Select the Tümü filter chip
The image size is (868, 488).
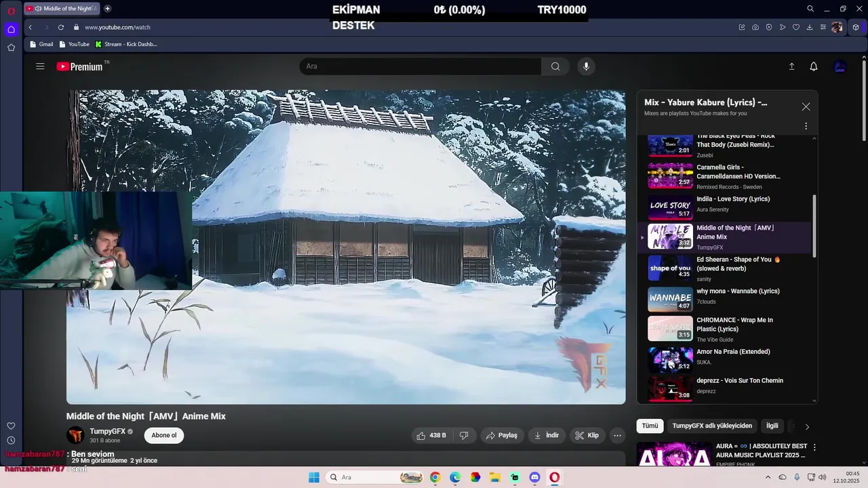coord(650,426)
